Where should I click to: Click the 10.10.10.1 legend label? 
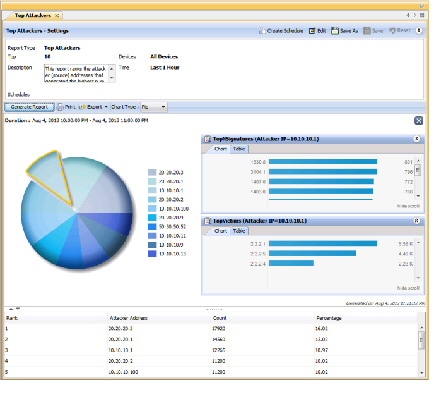(171, 190)
